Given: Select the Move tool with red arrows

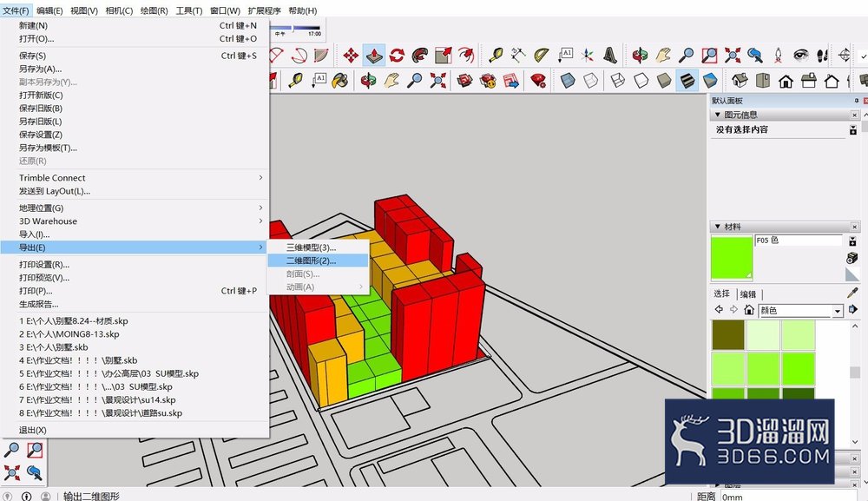Looking at the screenshot, I should click(x=351, y=55).
